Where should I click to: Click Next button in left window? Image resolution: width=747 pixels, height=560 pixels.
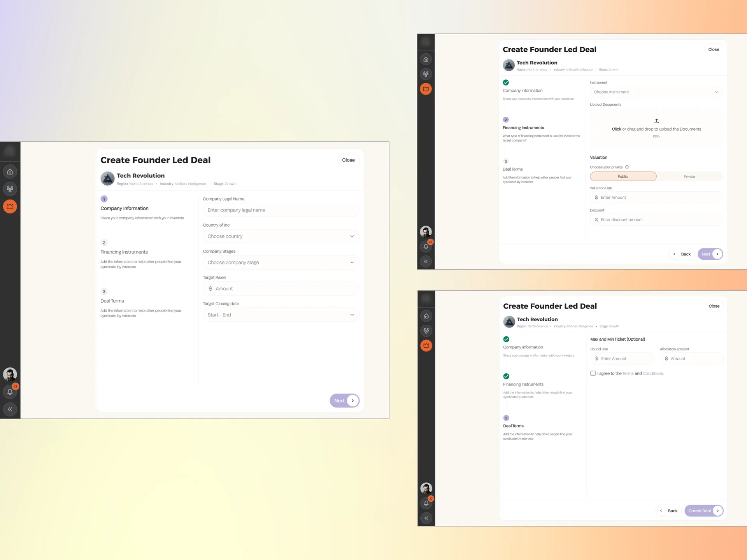(x=344, y=401)
